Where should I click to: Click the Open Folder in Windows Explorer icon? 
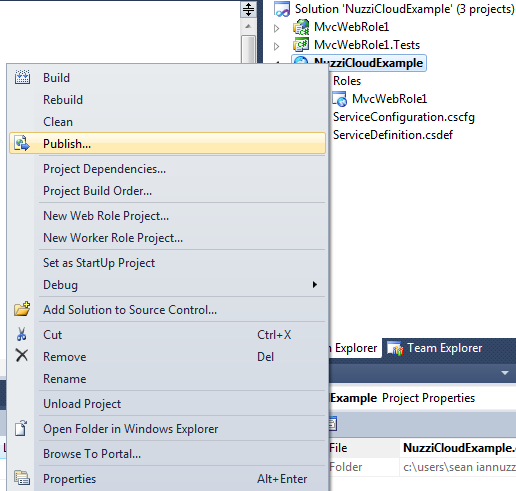21,428
